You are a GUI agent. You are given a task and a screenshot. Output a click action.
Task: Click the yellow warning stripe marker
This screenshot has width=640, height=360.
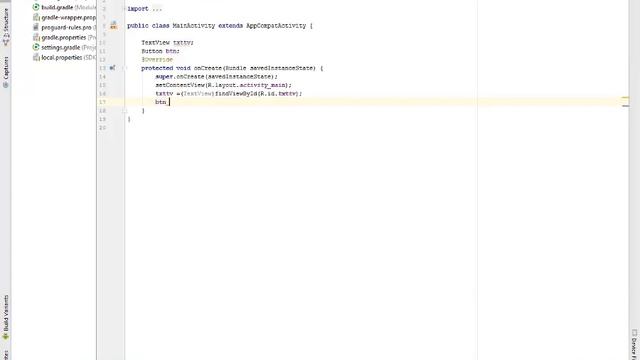(x=625, y=98)
